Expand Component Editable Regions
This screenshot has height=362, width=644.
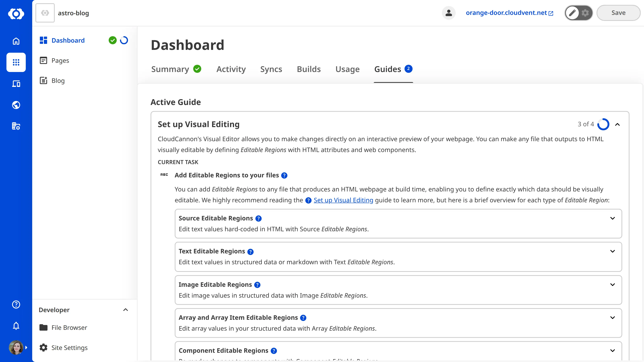[x=612, y=351]
